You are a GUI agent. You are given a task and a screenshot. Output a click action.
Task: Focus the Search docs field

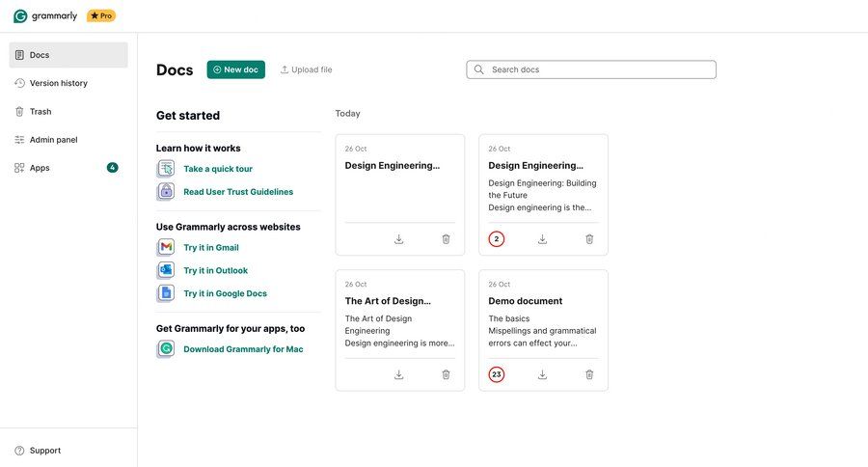[591, 69]
